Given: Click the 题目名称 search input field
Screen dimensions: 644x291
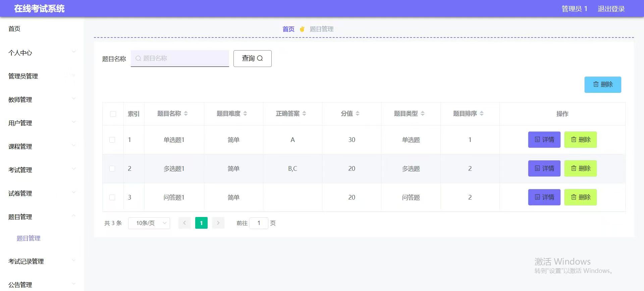Looking at the screenshot, I should pos(180,58).
